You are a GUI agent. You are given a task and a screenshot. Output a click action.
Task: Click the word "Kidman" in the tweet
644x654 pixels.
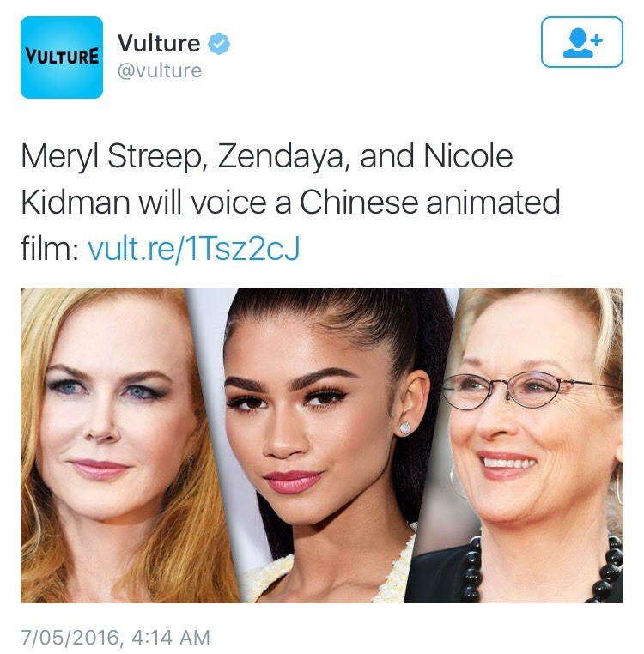76,203
